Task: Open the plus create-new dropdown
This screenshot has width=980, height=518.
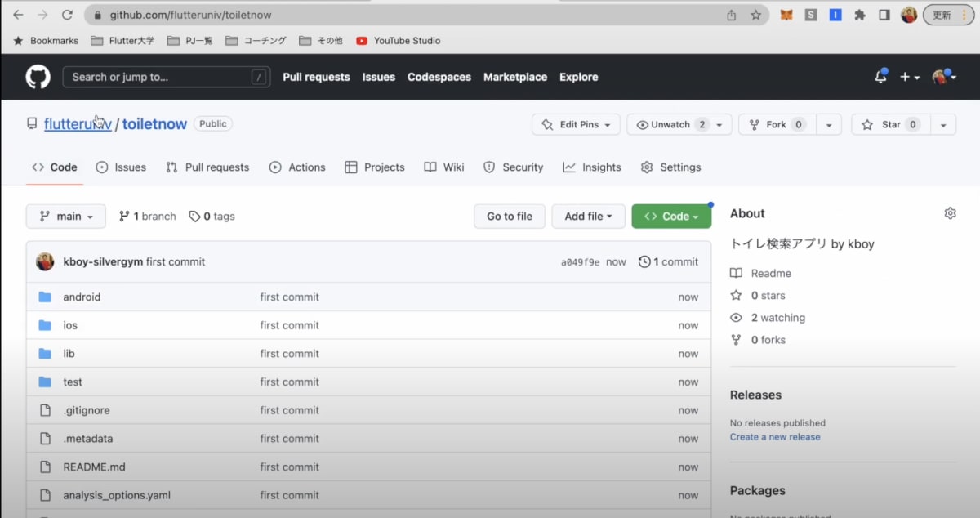Action: pyautogui.click(x=909, y=77)
